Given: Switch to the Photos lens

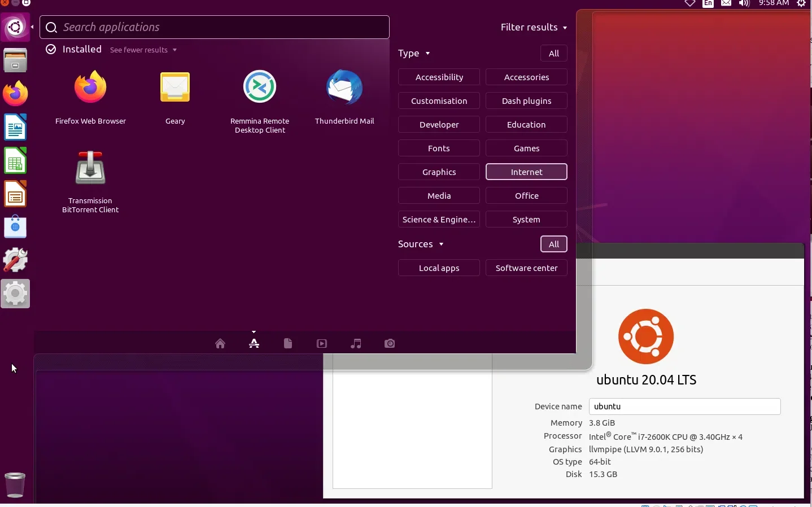Looking at the screenshot, I should click(390, 343).
